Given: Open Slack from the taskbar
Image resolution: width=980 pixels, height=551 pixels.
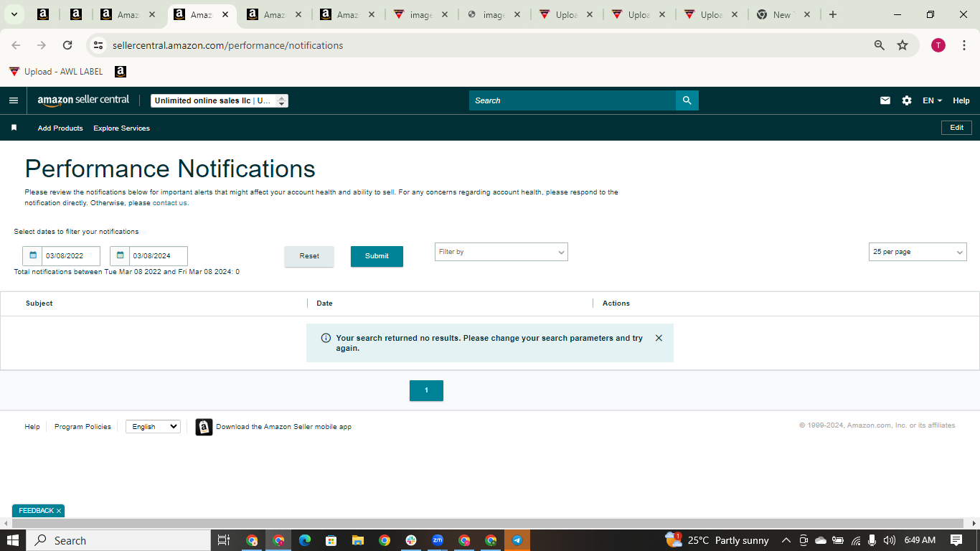Looking at the screenshot, I should tap(411, 540).
